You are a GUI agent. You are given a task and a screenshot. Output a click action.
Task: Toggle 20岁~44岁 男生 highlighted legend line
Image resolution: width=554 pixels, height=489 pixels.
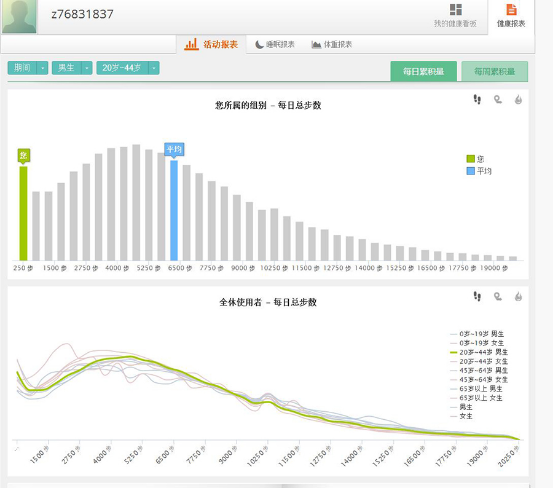479,352
